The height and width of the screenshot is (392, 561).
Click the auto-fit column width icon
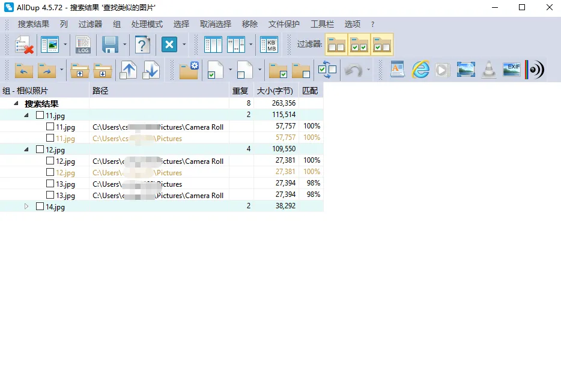point(236,44)
